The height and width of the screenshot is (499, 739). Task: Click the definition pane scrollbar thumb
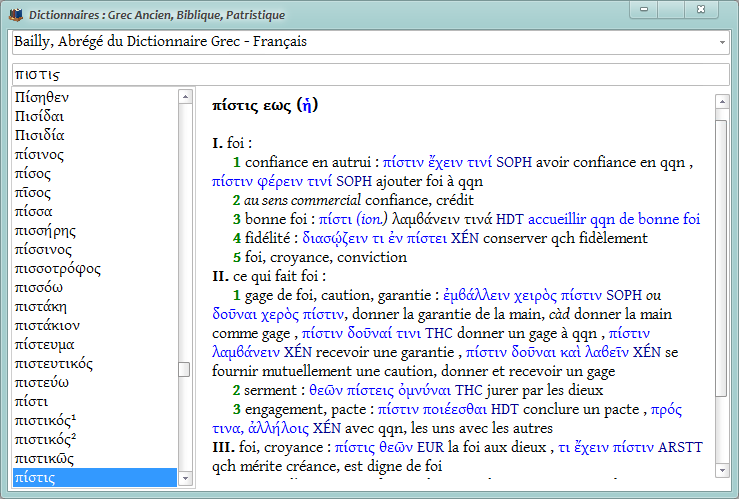(x=722, y=258)
